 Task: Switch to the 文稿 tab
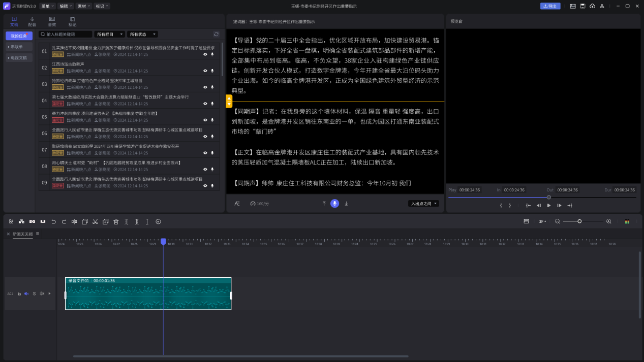coord(14,21)
